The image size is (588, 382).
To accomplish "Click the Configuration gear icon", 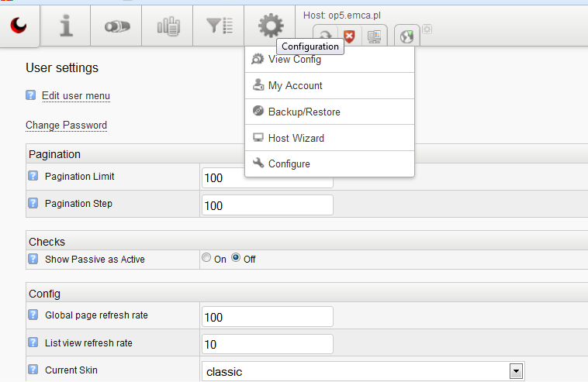I will pyautogui.click(x=270, y=26).
